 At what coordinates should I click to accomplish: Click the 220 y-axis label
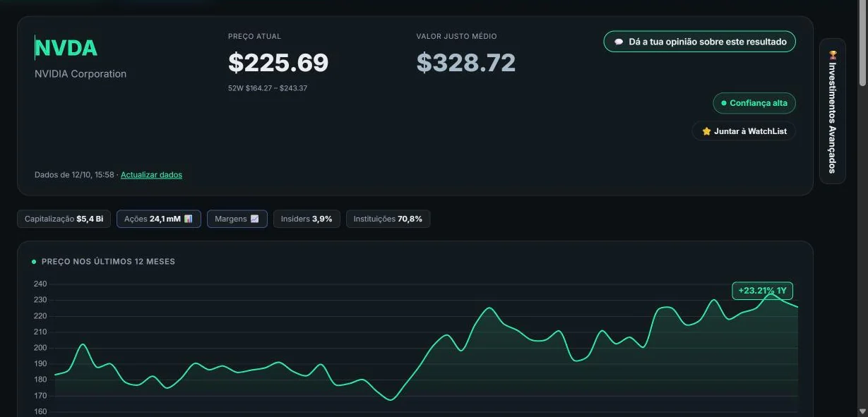click(x=40, y=316)
